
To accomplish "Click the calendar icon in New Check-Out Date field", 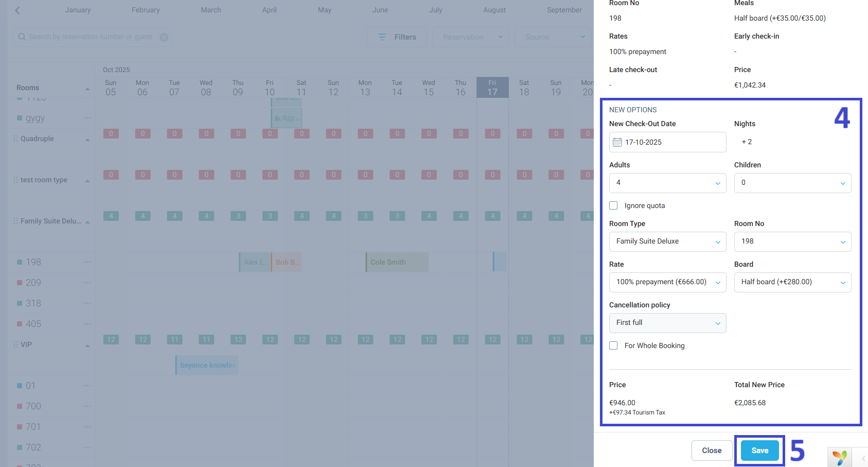I will pyautogui.click(x=618, y=142).
